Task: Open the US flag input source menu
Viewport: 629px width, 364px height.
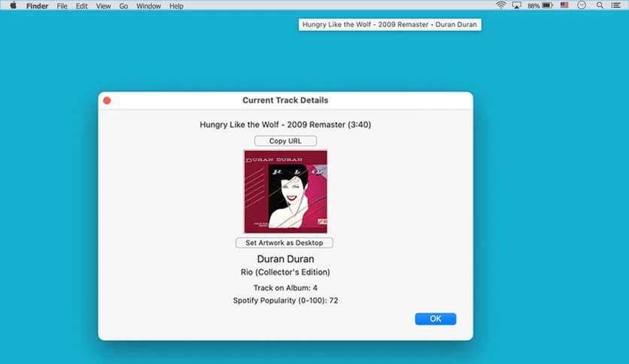Action: [564, 5]
